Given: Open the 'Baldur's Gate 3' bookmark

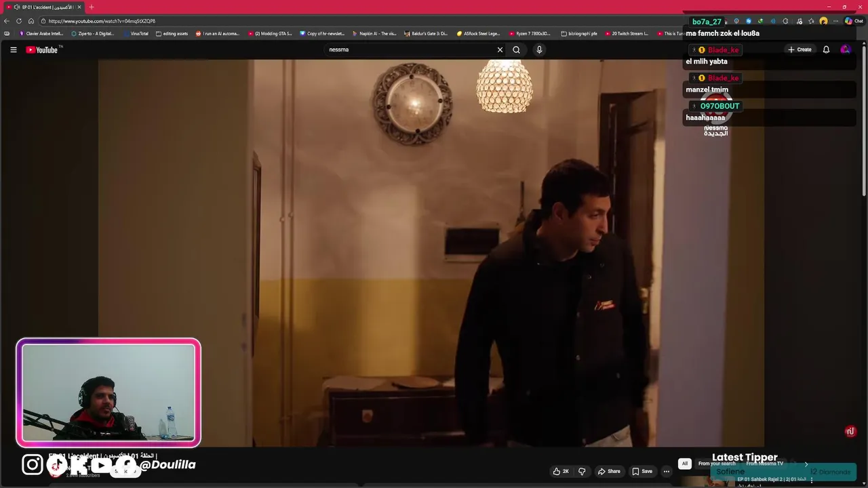Looking at the screenshot, I should point(426,33).
